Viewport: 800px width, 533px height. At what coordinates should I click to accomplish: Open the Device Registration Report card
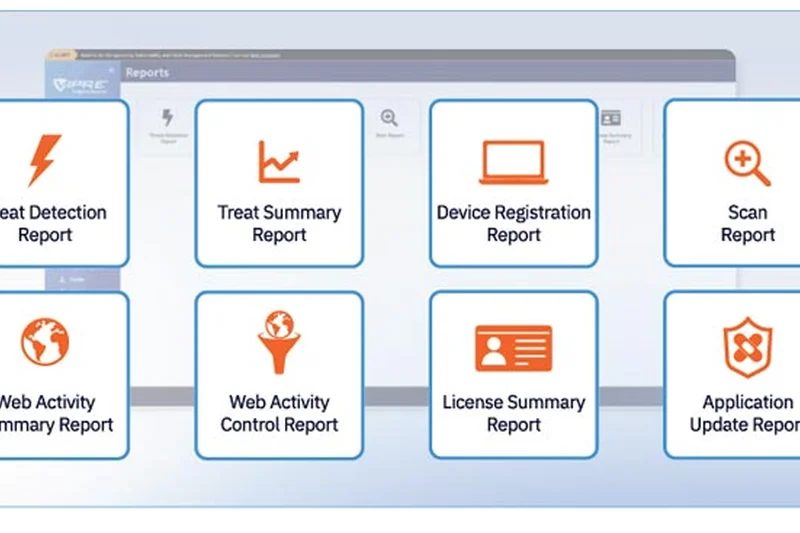click(x=513, y=183)
